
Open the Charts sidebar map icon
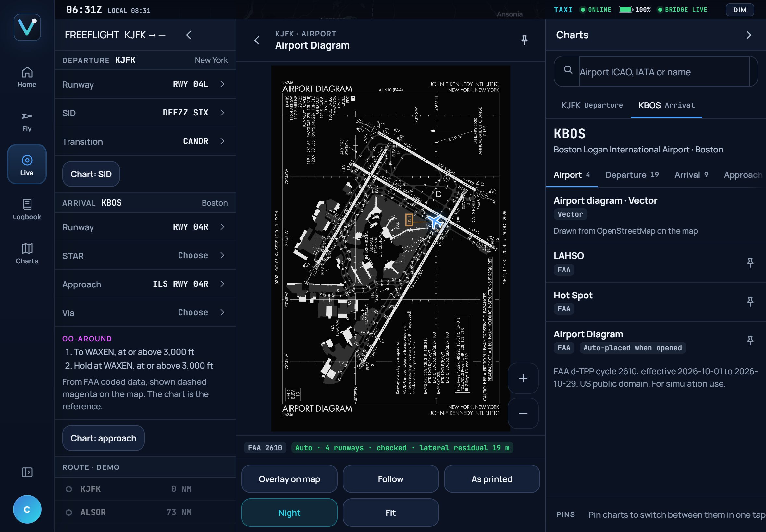(x=27, y=253)
